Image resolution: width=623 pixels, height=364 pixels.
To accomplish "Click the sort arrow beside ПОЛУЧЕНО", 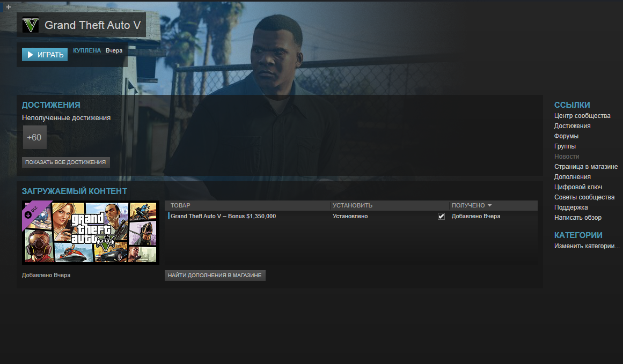I will (489, 205).
